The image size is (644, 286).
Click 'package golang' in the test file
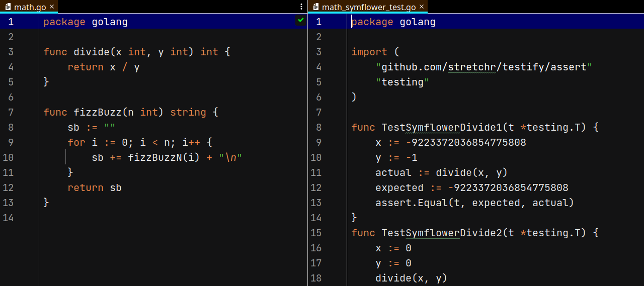click(x=393, y=22)
